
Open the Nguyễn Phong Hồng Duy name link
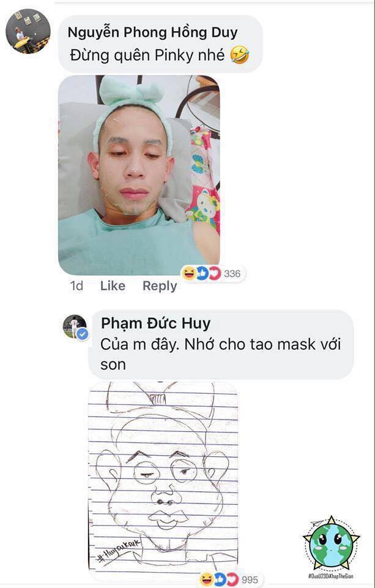point(152,32)
